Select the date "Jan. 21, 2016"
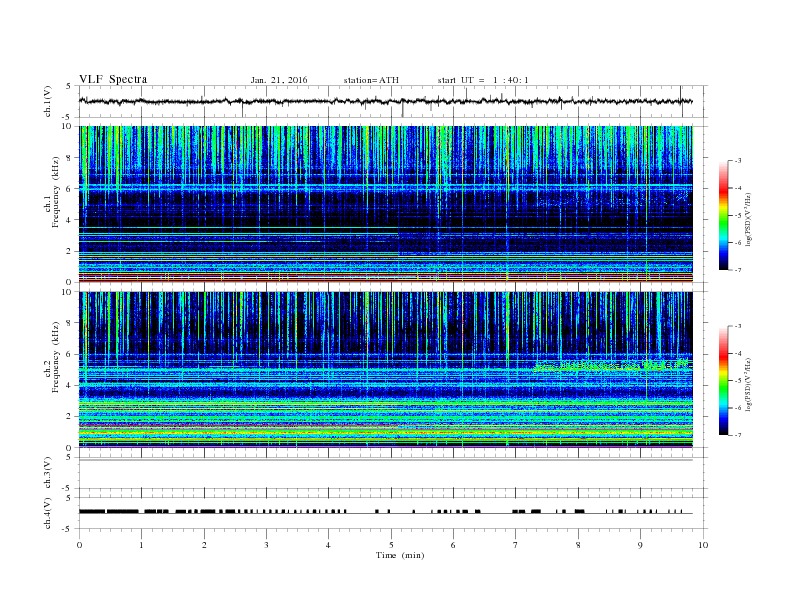This screenshot has height=612, width=792. click(279, 80)
